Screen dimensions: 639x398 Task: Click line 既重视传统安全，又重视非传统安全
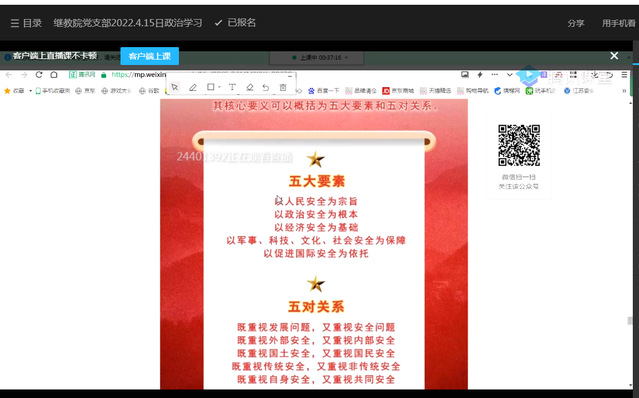[316, 366]
